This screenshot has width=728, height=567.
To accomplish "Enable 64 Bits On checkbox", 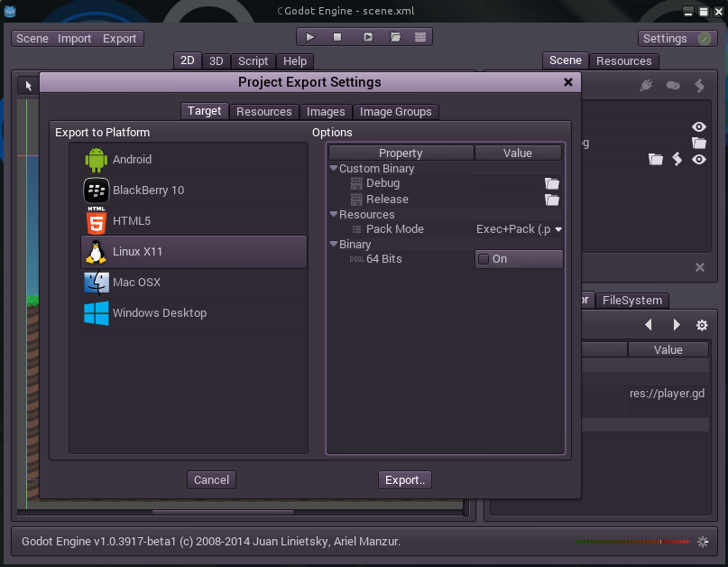I will click(x=484, y=259).
